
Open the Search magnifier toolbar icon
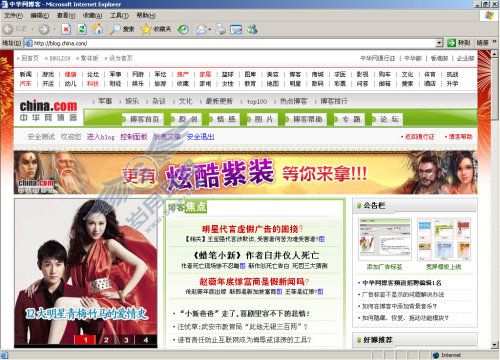coord(115,30)
